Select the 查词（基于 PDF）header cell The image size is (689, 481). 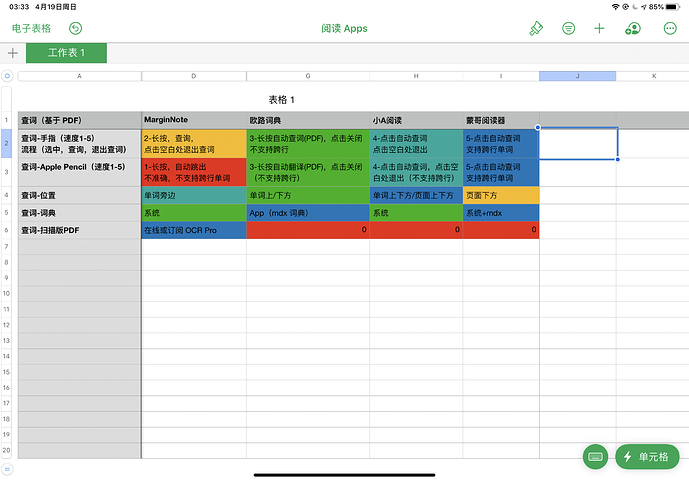click(80, 120)
